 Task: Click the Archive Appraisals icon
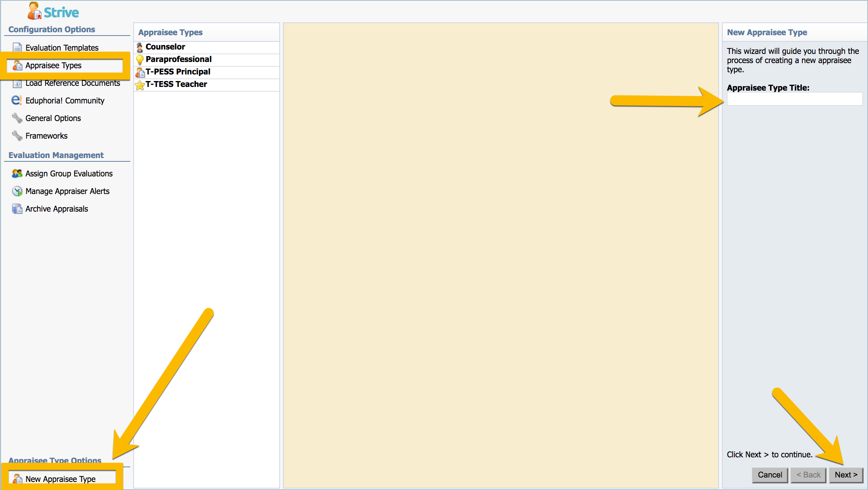pos(17,209)
